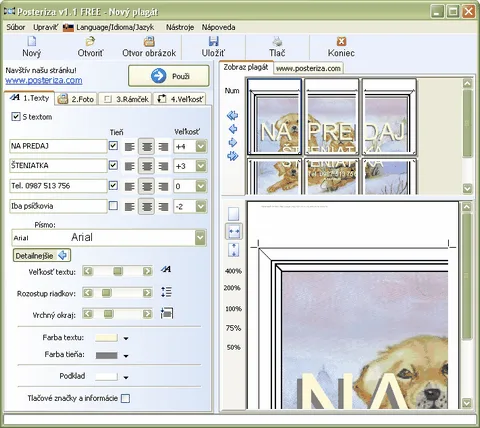Right-align the NA PREDAJ text line
Viewport: 480px width, 428px height.
[x=163, y=147]
